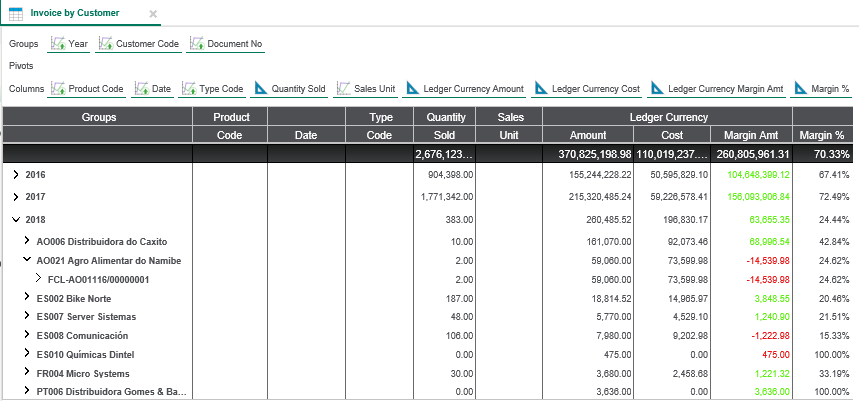Expand the 2016 year group

[x=15, y=174]
